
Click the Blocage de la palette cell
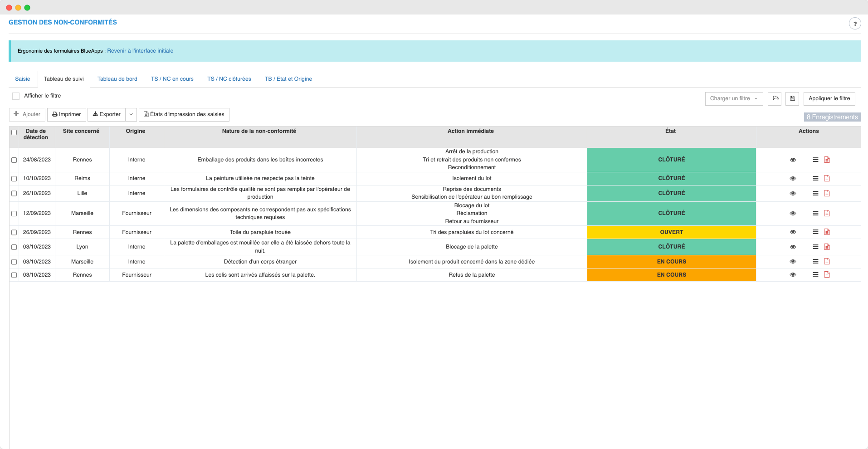coord(472,247)
